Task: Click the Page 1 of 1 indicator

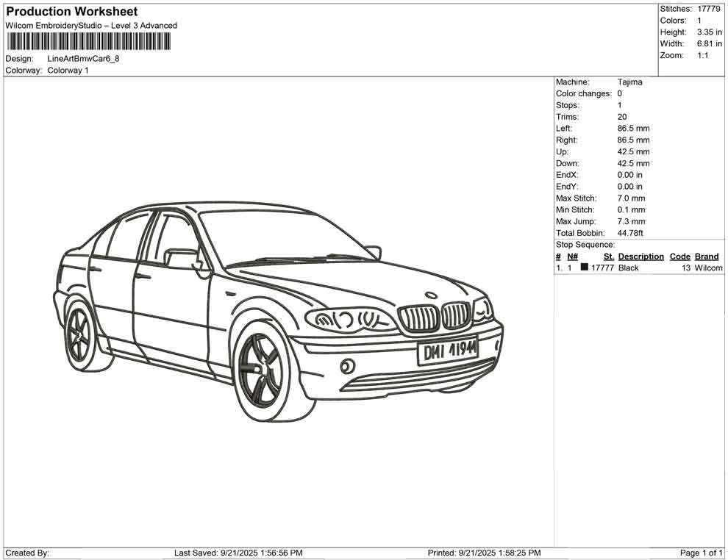Action: [701, 553]
